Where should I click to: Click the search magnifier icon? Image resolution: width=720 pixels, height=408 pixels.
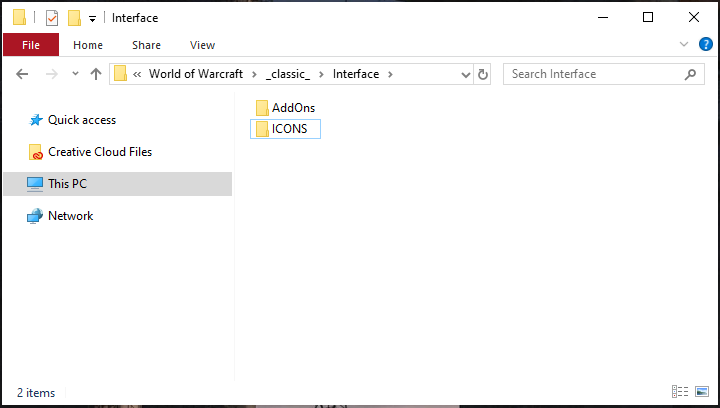tap(690, 74)
